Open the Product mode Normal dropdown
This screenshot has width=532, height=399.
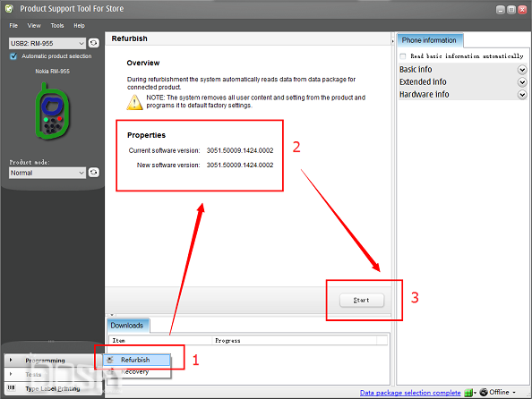click(x=47, y=173)
